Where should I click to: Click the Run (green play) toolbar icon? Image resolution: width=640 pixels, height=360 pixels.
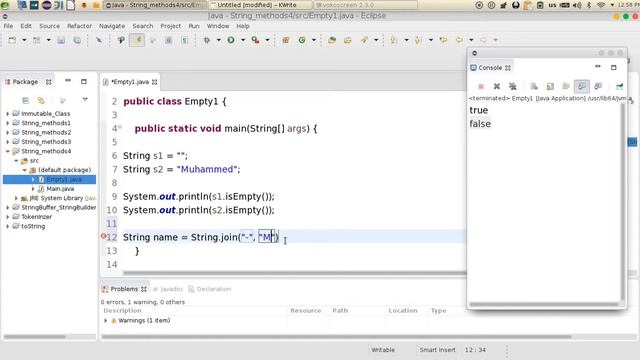coord(231,40)
